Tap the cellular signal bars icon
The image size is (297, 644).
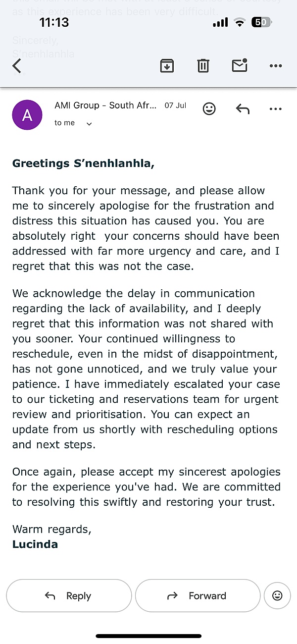pyautogui.click(x=220, y=22)
